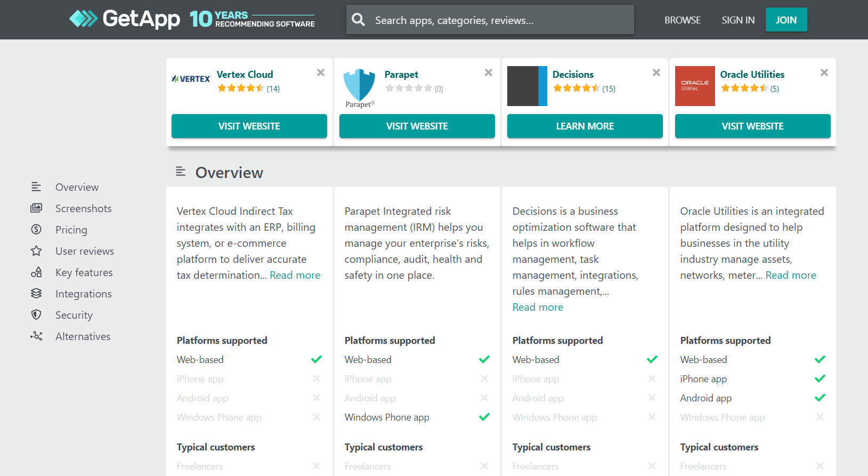Remove Oracle Utilities from comparison
Screen dimensions: 868x476
824,72
